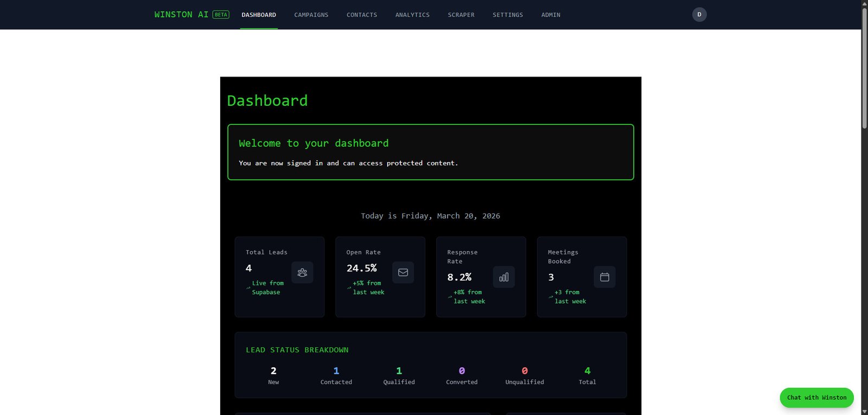Click the Contacted leads count
Viewport: 868px width, 415px height.
pyautogui.click(x=336, y=371)
